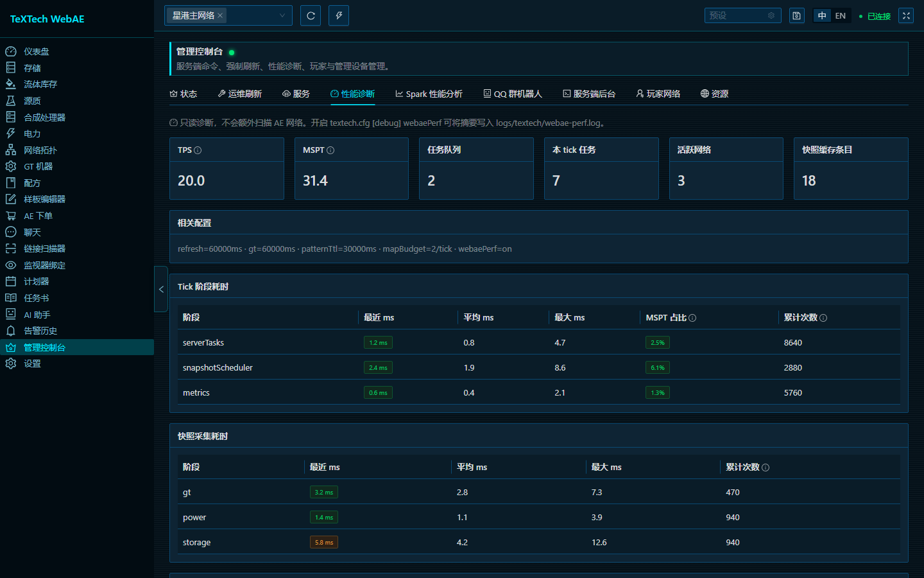Collapse the sidebar with the chevron handle
Viewport: 924px width, 578px height.
(161, 289)
